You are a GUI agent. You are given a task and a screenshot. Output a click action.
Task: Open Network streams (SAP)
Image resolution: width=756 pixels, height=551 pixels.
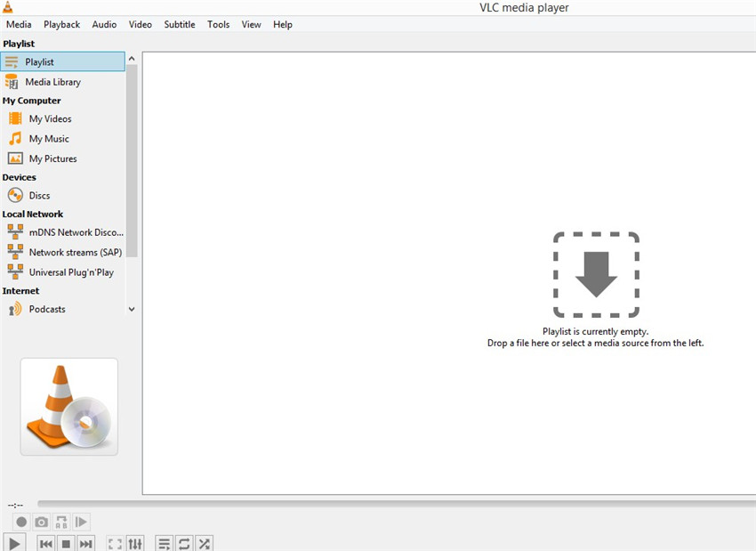(x=62, y=252)
